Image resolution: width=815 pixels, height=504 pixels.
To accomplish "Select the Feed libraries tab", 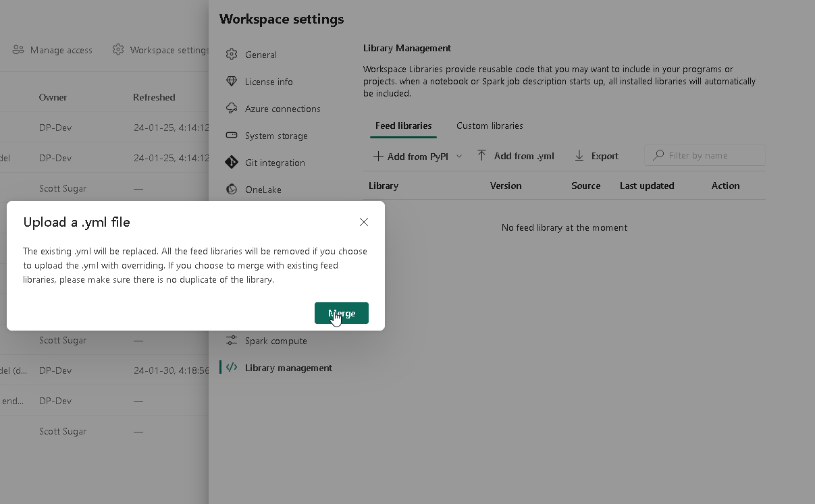I will (x=403, y=125).
